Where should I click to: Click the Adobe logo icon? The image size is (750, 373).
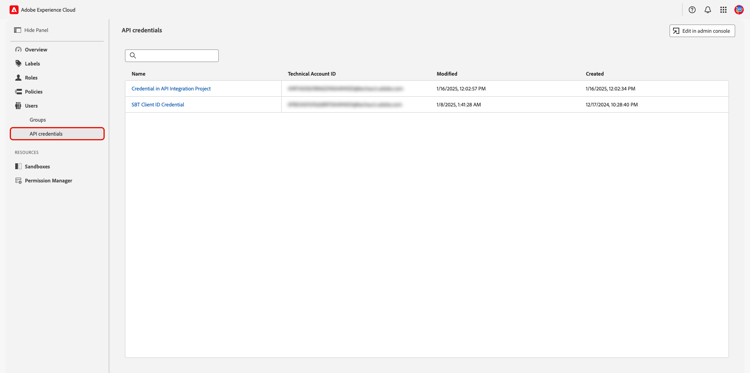click(x=14, y=10)
